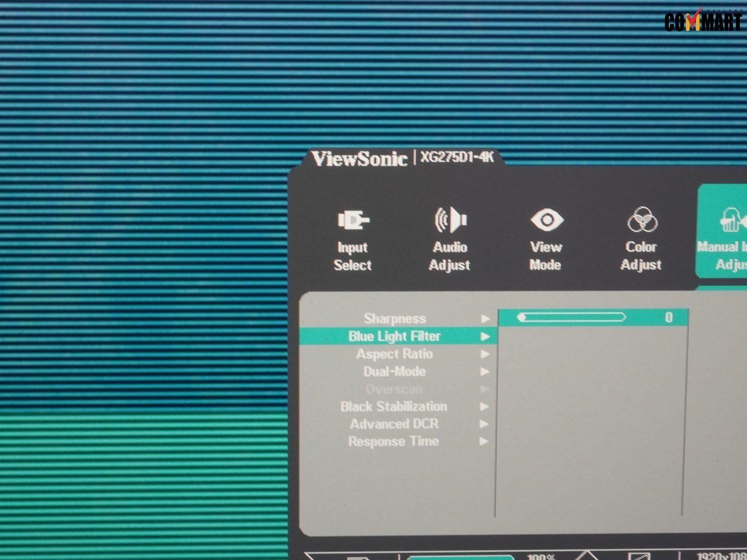Viewport: 747px width, 560px height.
Task: Open the View Mode eye icon
Action: point(546,220)
